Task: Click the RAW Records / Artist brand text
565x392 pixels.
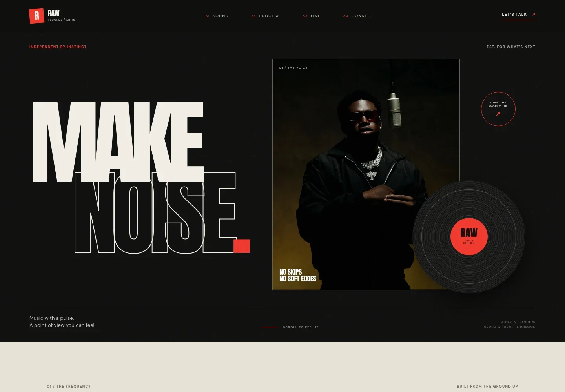Action: pyautogui.click(x=62, y=16)
